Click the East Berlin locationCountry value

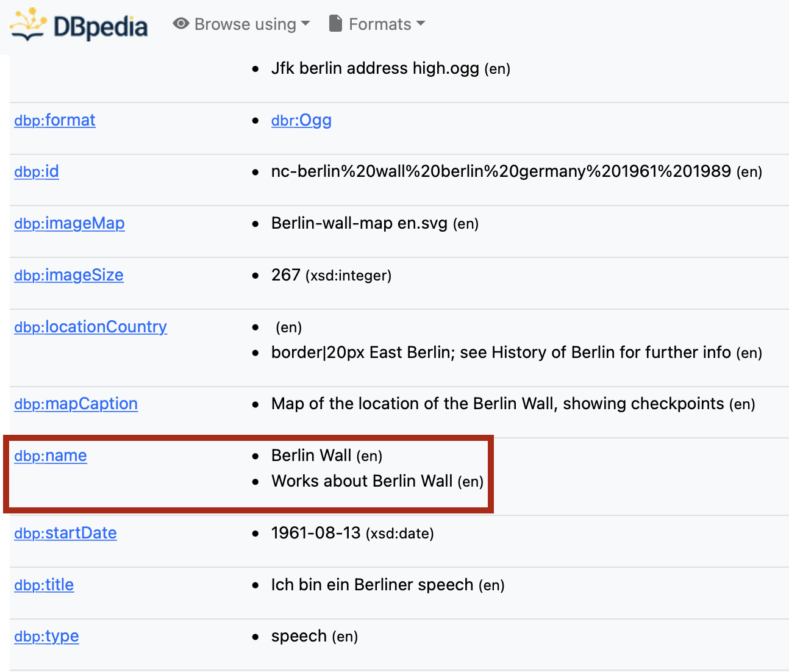(x=501, y=352)
